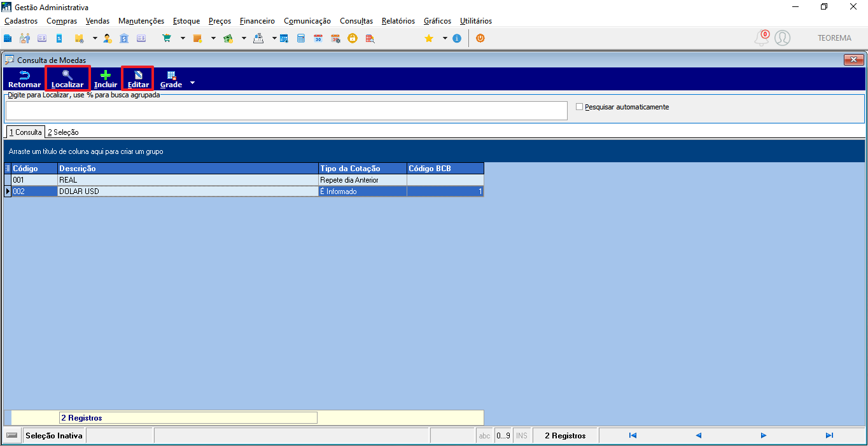
Task: Sort by the Descrição column header
Action: click(x=188, y=169)
